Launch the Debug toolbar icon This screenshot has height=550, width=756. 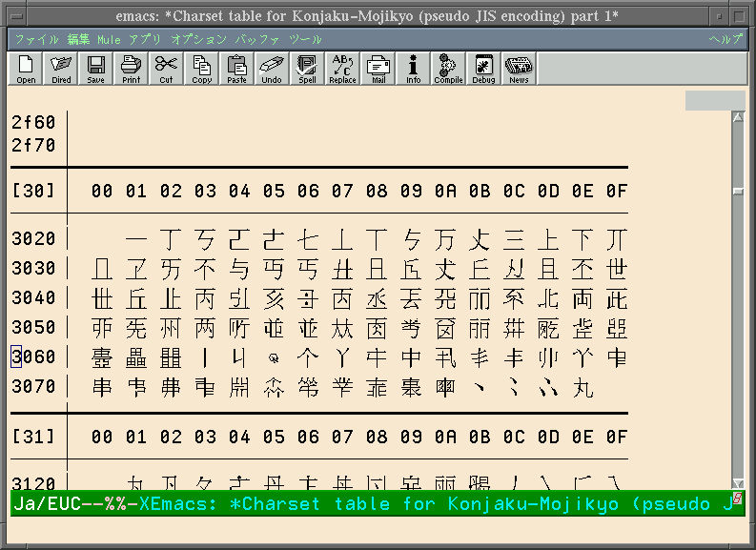click(483, 69)
